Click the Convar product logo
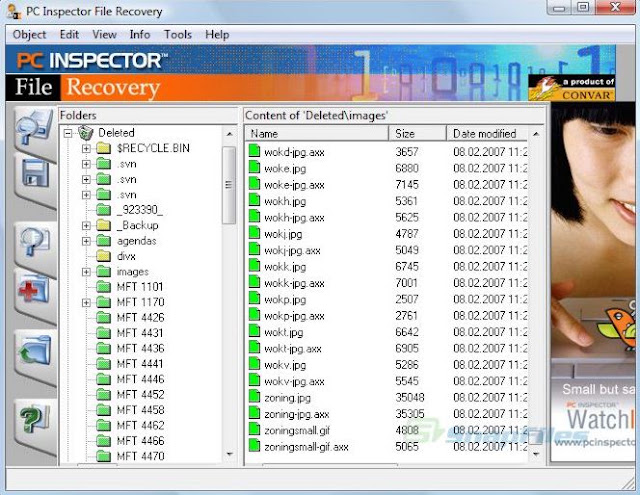Viewport: 640px width, 495px height. tap(571, 88)
